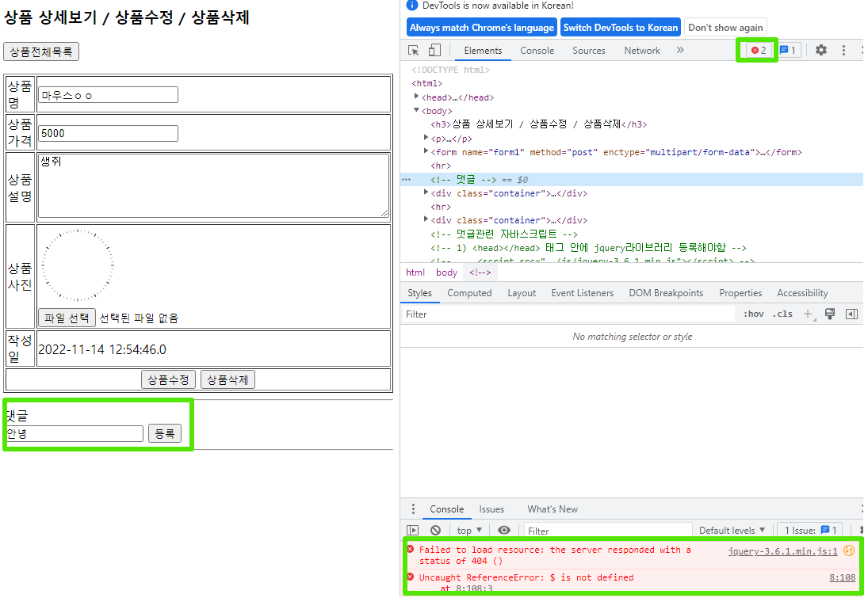Open Event Listeners tab
The image size is (868, 598).
click(x=583, y=293)
